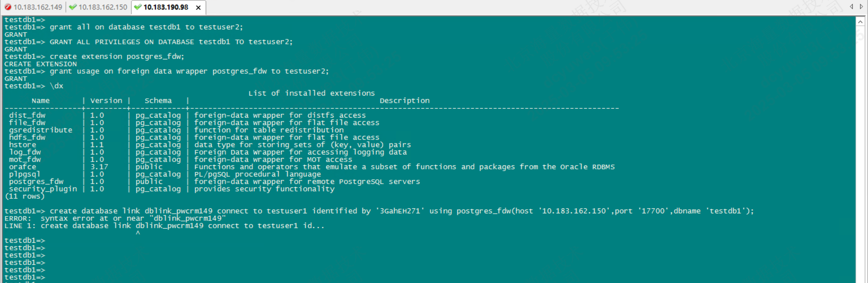The height and width of the screenshot is (283, 868).
Task: Click the last visible testdb1=> prompt line
Action: pos(25,277)
